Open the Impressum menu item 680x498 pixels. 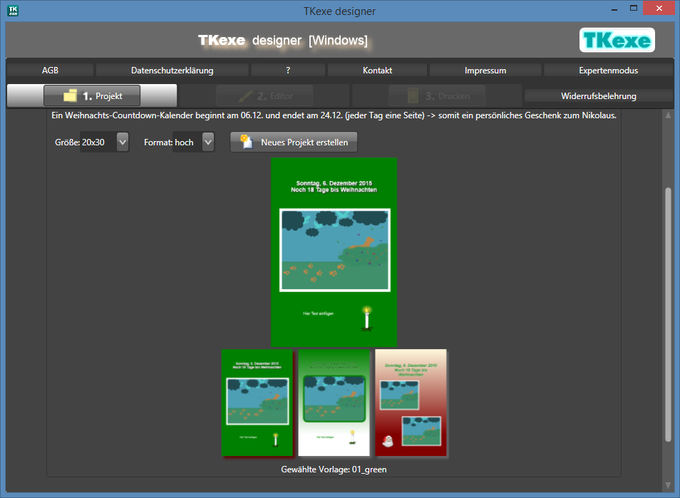(x=485, y=70)
